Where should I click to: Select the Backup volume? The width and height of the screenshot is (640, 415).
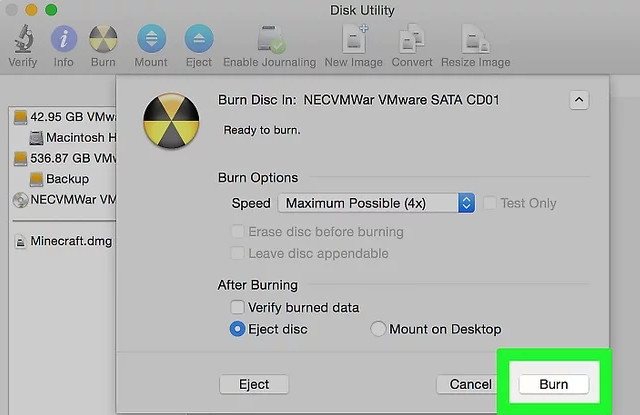[59, 179]
